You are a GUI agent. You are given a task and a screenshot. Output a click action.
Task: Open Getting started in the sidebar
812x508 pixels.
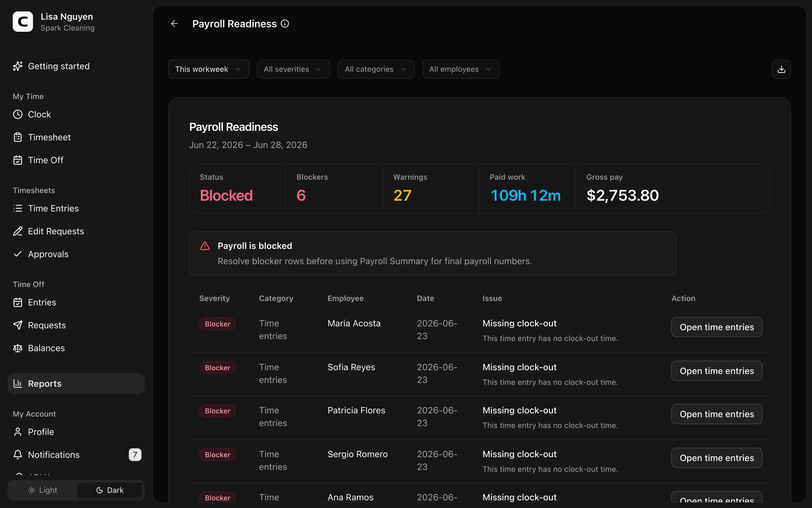click(x=76, y=66)
